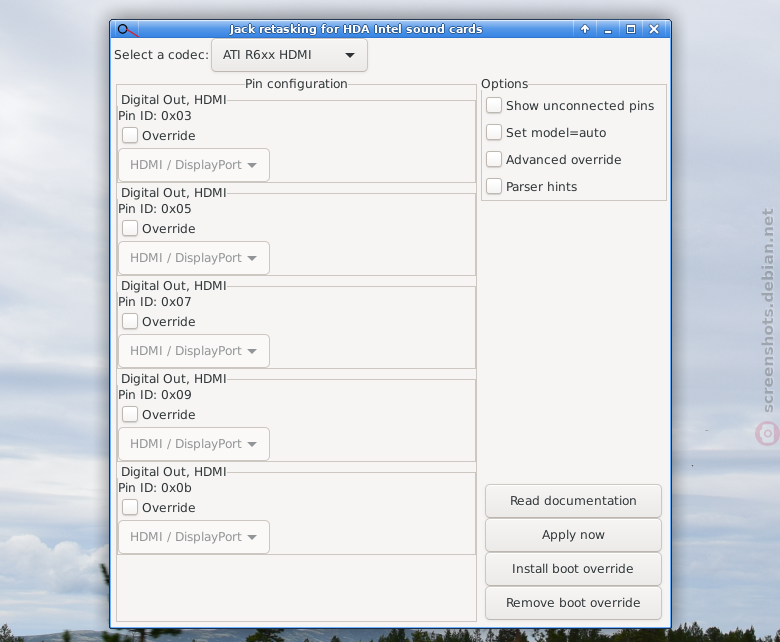This screenshot has height=642, width=780.
Task: Open the window menu icon in title bar
Action: (x=127, y=29)
